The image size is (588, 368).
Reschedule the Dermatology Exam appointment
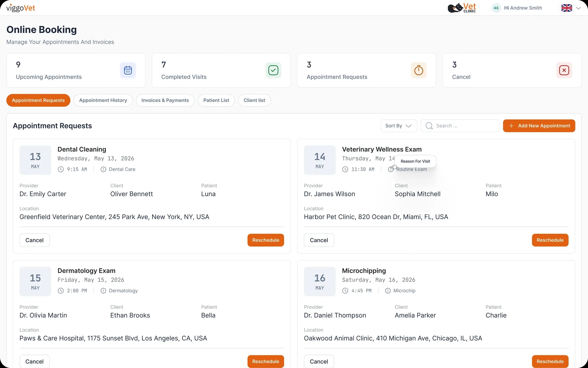click(x=266, y=362)
